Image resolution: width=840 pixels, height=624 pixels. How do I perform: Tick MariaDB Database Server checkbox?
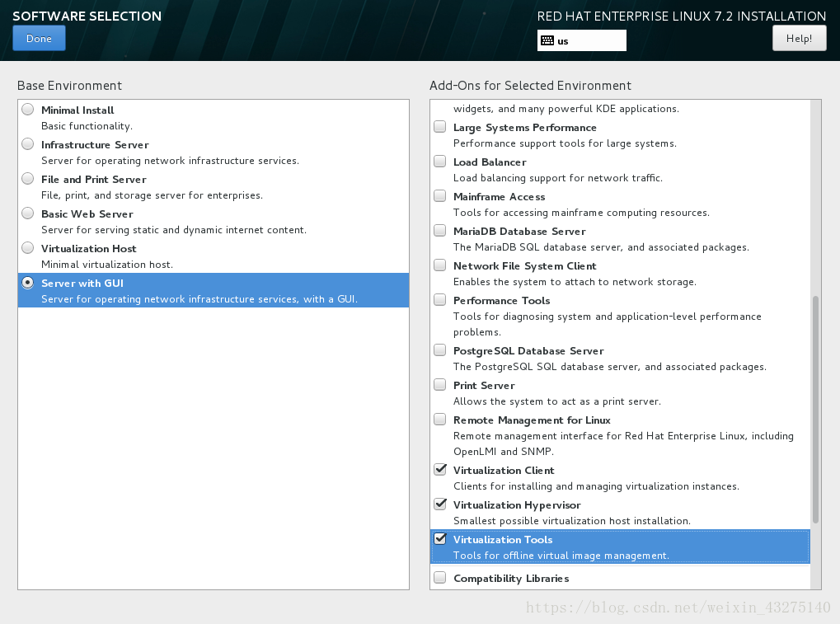440,230
